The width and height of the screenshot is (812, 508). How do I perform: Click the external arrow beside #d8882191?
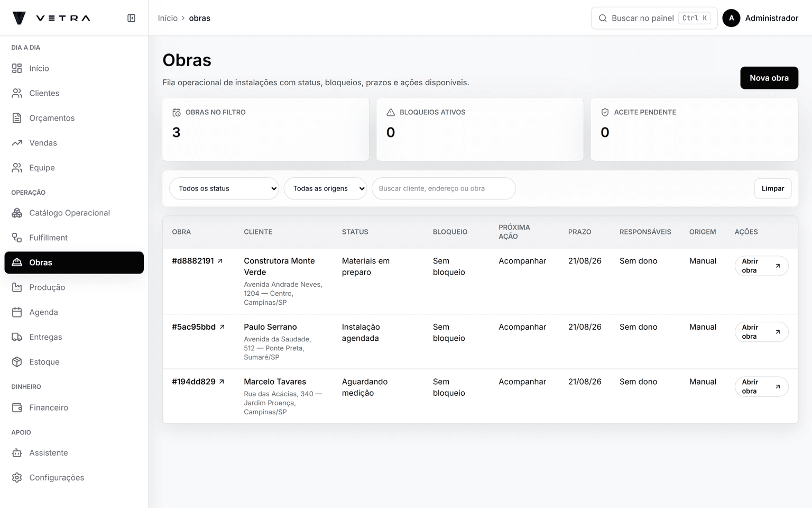click(x=220, y=261)
